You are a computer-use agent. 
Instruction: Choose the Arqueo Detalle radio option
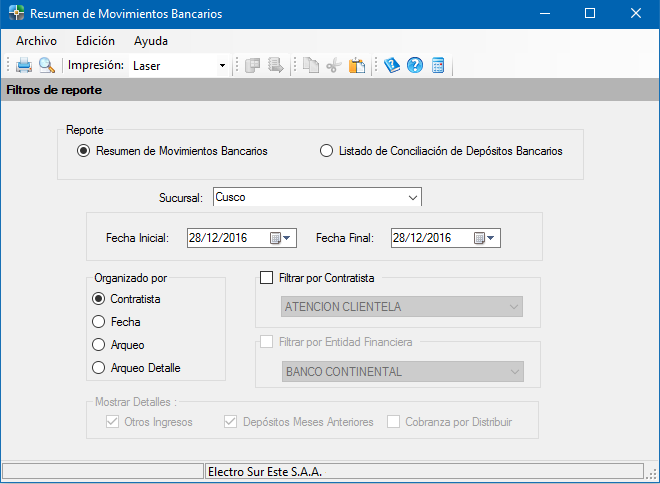(x=98, y=368)
